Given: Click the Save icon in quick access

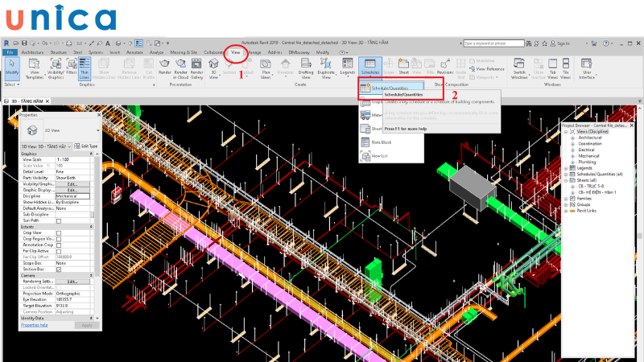Looking at the screenshot, I should click(x=24, y=43).
